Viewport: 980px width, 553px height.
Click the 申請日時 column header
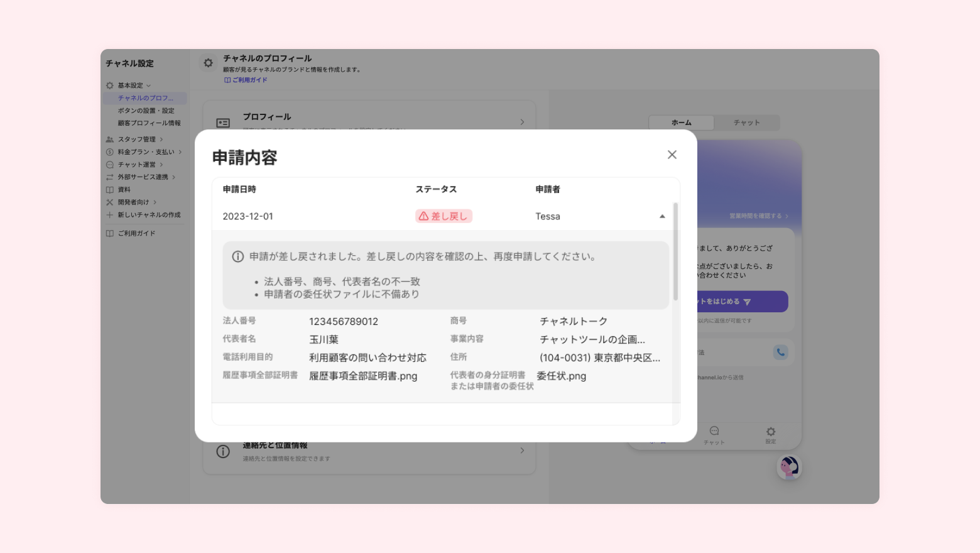pos(239,189)
